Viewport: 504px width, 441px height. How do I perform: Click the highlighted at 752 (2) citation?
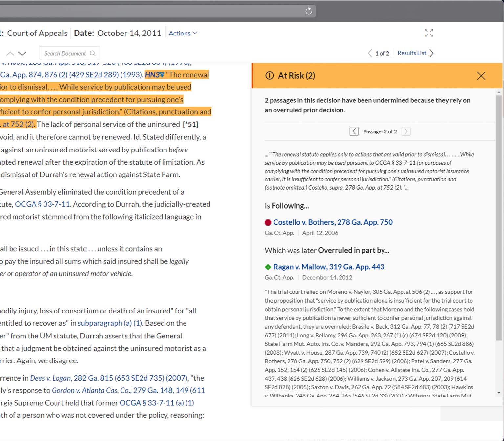17,124
